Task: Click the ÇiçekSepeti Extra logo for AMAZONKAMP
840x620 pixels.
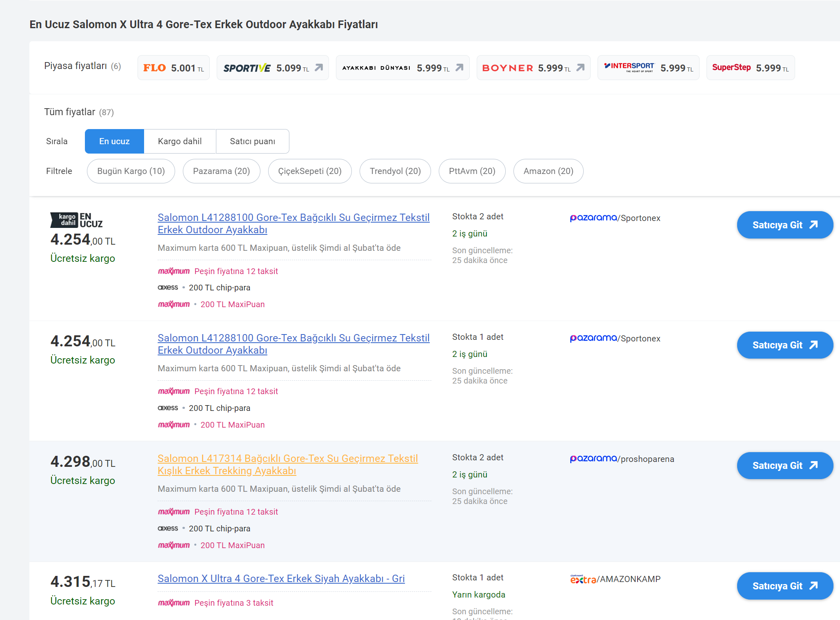Action: click(x=583, y=579)
